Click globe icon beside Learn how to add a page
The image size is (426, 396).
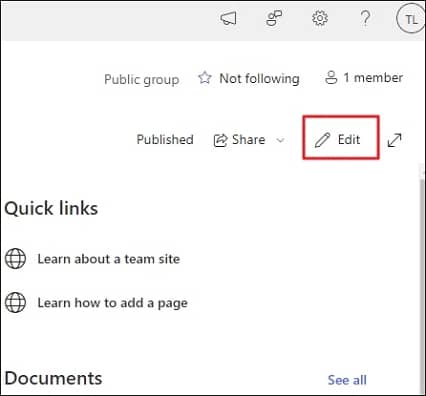click(15, 302)
